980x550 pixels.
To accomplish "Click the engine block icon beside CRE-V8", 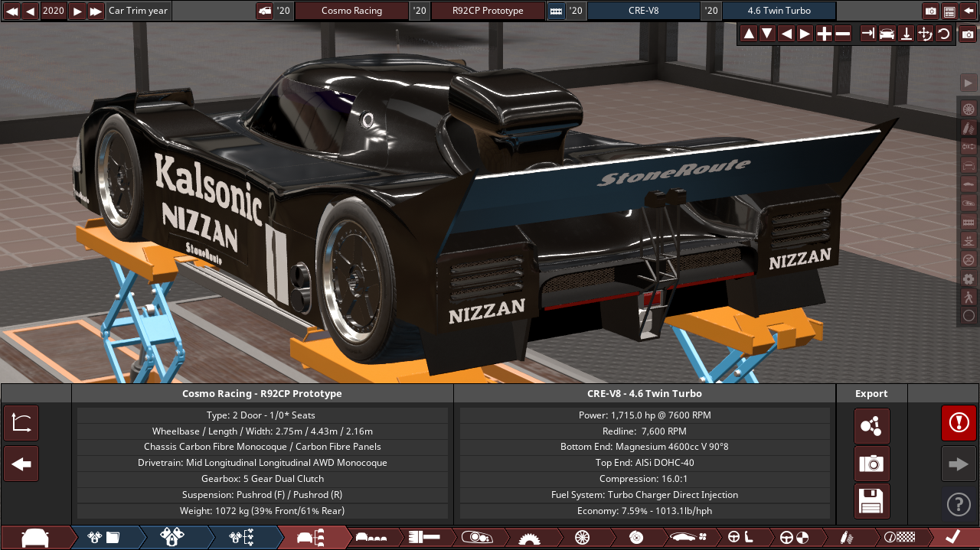I will [556, 11].
